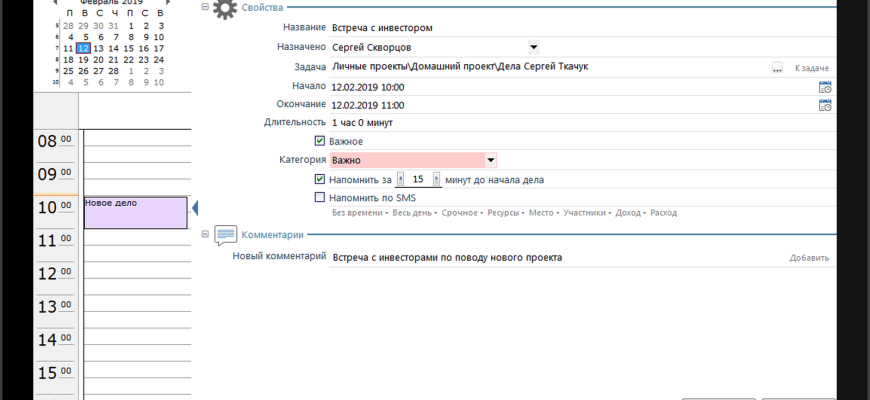Click the К задаче link
The width and height of the screenshot is (870, 400).
click(811, 68)
